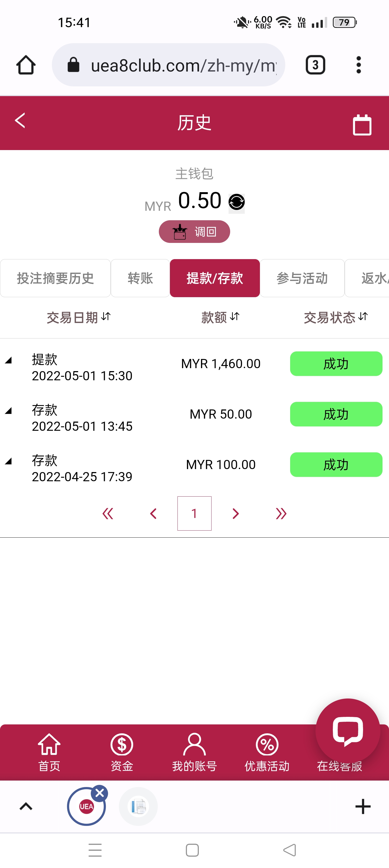Open the browser tab switcher showing 3
Image resolution: width=389 pixels, height=868 pixels.
pyautogui.click(x=315, y=65)
